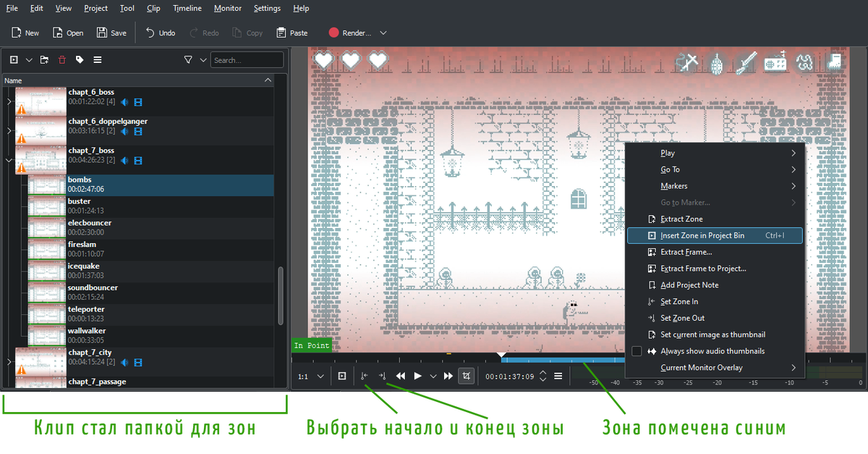Expand the chapt_6_boss clip
The width and height of the screenshot is (868, 454).
9,102
